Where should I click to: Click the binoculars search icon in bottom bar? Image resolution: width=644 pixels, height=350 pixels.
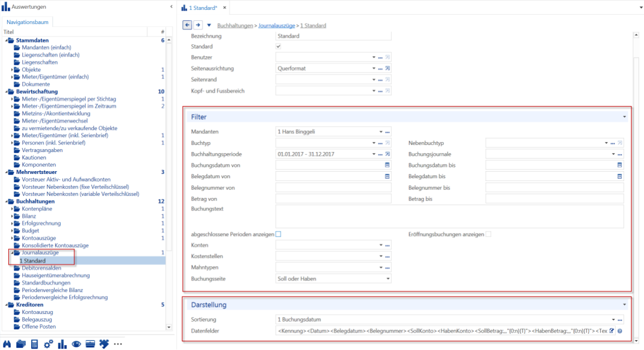tap(7, 344)
